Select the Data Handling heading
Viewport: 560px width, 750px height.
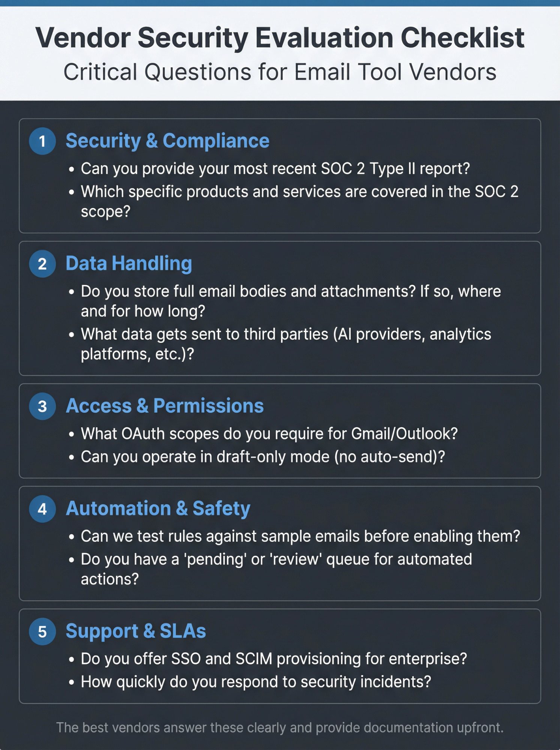[129, 263]
